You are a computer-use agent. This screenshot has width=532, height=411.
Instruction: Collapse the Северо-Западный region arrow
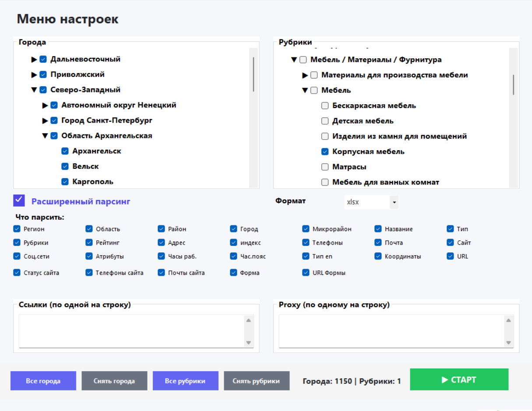click(x=34, y=90)
